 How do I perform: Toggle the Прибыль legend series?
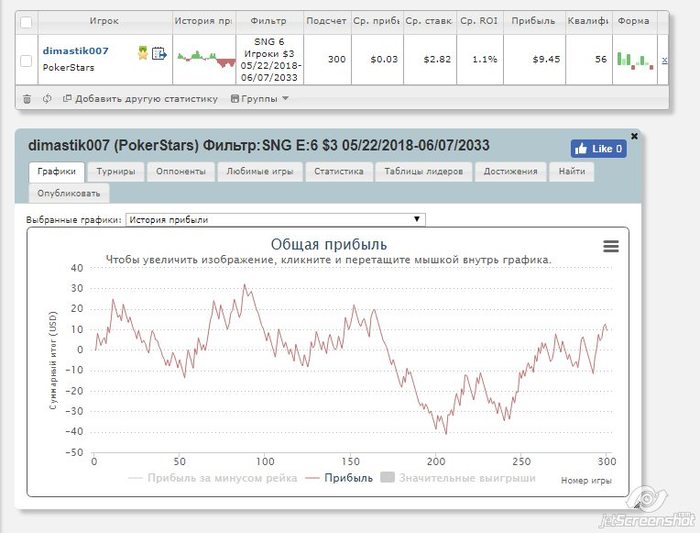[339, 478]
